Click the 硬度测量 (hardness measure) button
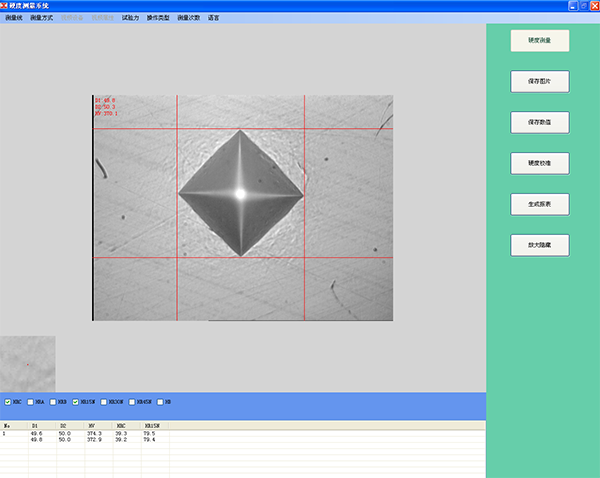Viewport: 600px width, 478px height. point(540,41)
